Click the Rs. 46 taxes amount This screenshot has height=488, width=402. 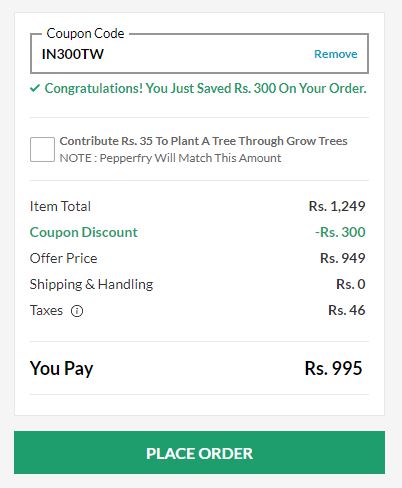point(347,310)
